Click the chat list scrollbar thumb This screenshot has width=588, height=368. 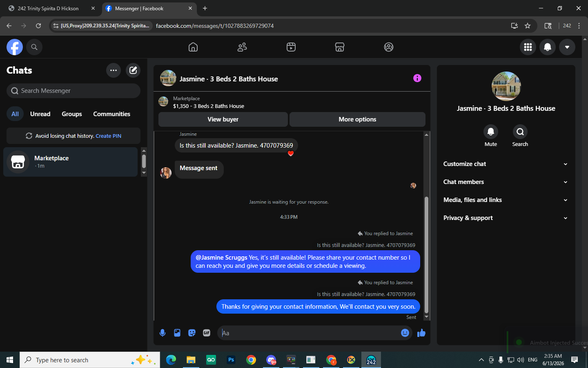144,161
